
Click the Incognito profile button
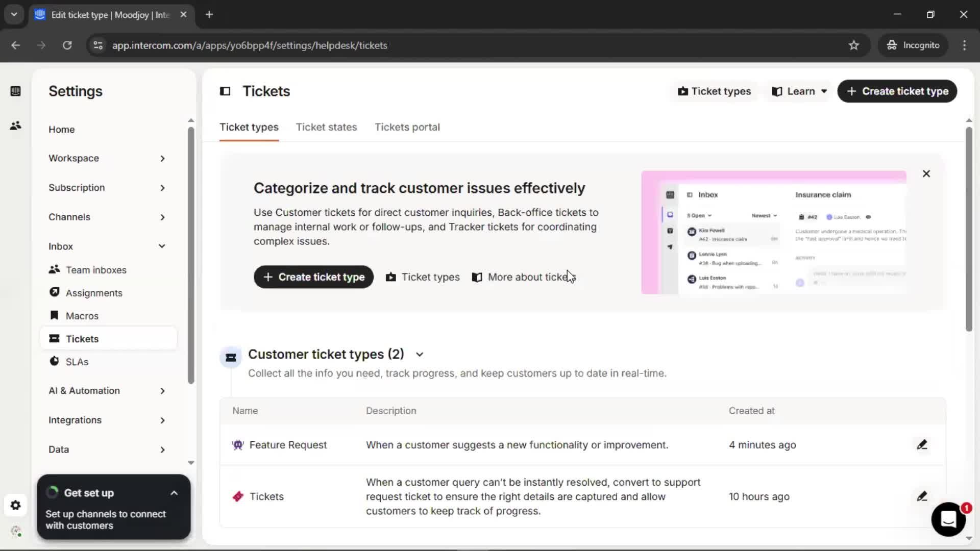click(913, 45)
